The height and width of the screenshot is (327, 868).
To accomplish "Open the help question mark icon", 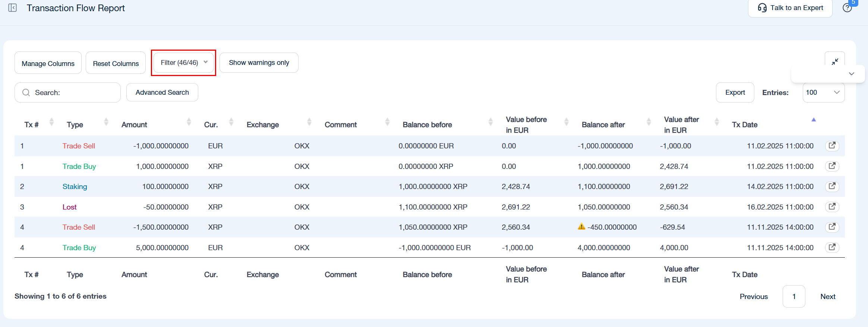I will click(x=847, y=8).
